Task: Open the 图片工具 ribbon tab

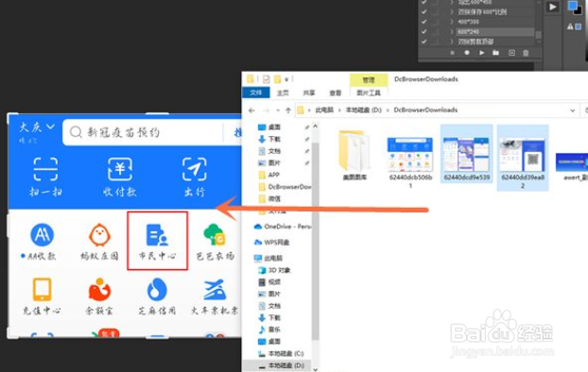Action: click(x=369, y=93)
